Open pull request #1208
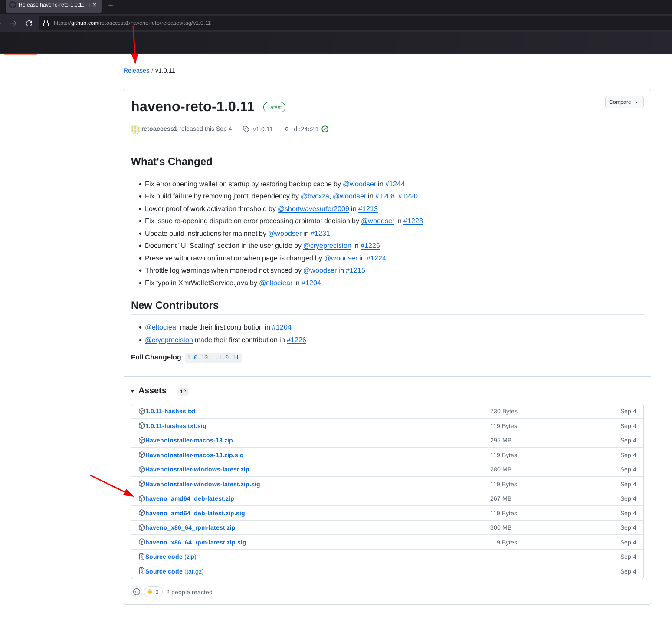Screen dimensions: 672x623 coord(385,196)
